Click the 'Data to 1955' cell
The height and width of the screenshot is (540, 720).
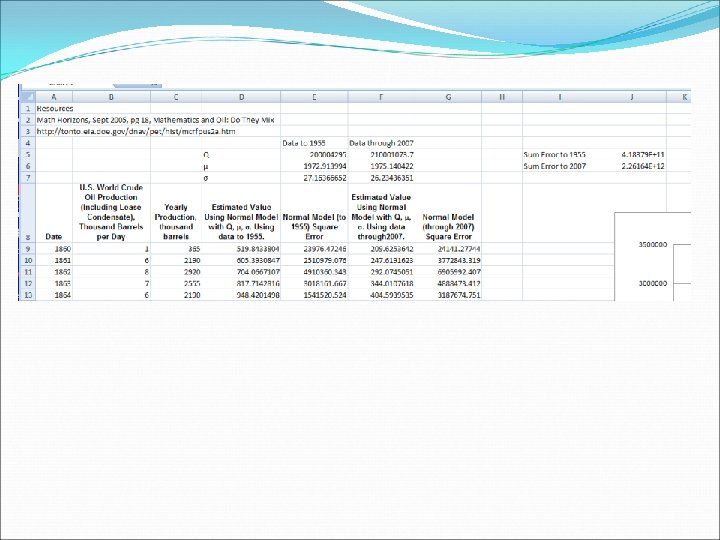304,143
